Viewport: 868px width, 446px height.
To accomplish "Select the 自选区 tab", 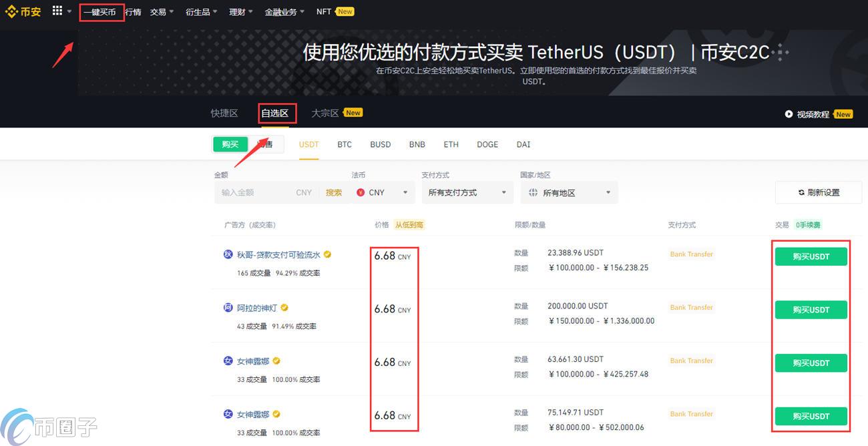I will tap(275, 114).
